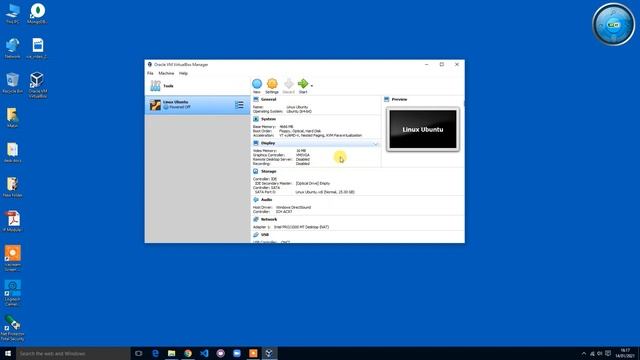Select the Recycle Bin desktop icon
Viewport: 640px width, 360px height.
point(12,83)
